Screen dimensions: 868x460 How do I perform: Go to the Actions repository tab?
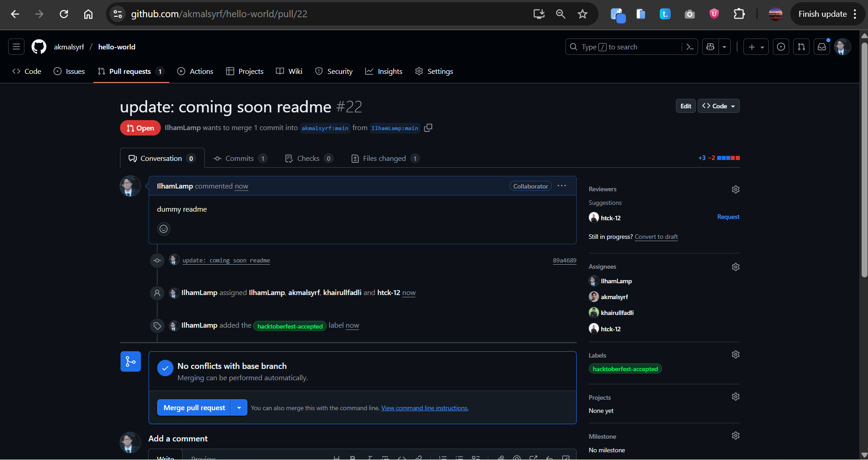(x=195, y=71)
